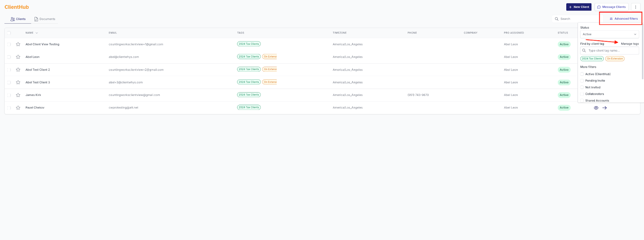The width and height of the screenshot is (644, 240).
Task: Star the Abel Leon client row
Action: [x=18, y=57]
